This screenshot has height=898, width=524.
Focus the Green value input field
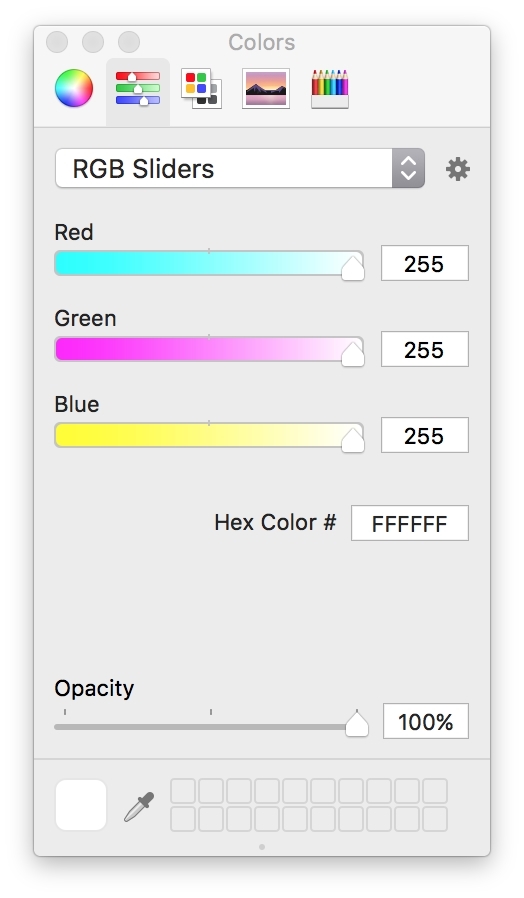click(425, 349)
